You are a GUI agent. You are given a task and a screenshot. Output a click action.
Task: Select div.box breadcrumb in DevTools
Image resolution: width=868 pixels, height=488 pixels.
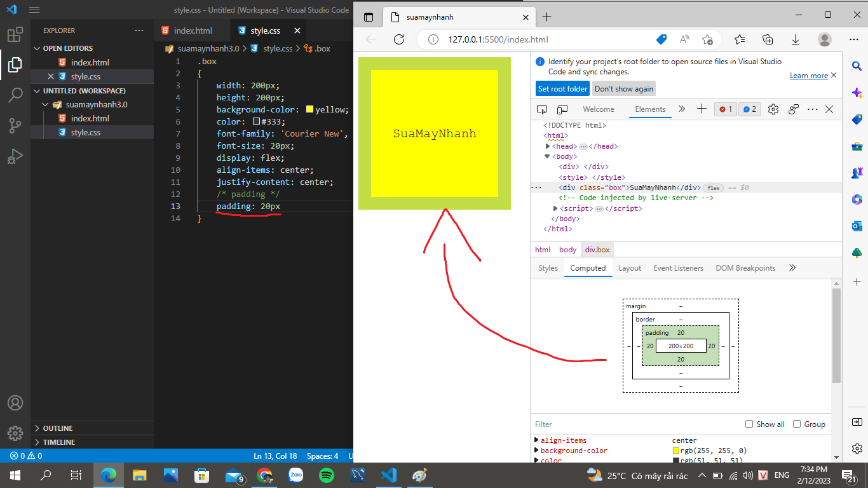[x=597, y=250]
